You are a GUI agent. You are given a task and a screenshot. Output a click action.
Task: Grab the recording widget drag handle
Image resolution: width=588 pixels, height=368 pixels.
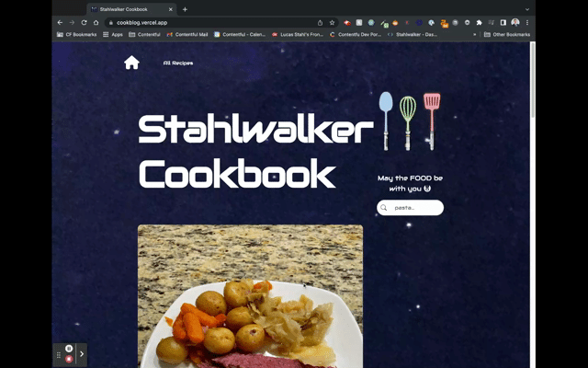click(59, 355)
